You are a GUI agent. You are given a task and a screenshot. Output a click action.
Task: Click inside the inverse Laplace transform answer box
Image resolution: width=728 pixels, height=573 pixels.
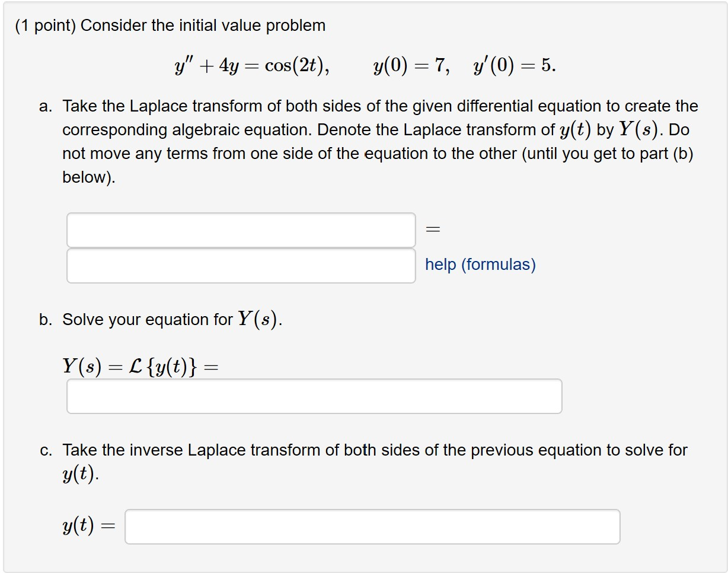372,526
